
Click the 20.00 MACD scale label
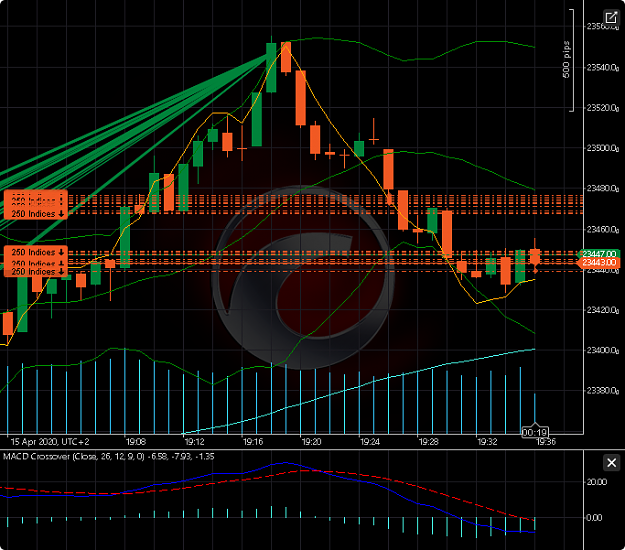click(x=597, y=482)
